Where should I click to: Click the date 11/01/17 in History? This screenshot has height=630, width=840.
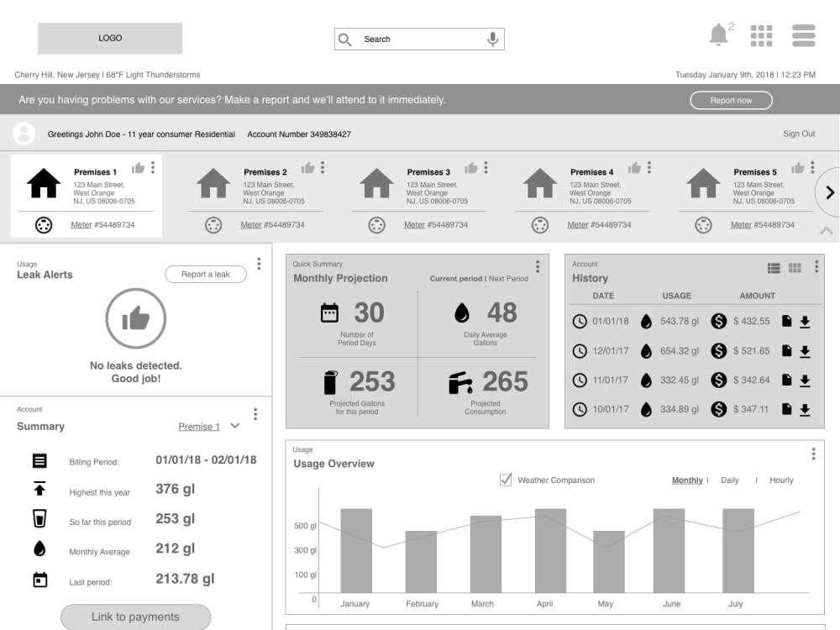point(610,380)
